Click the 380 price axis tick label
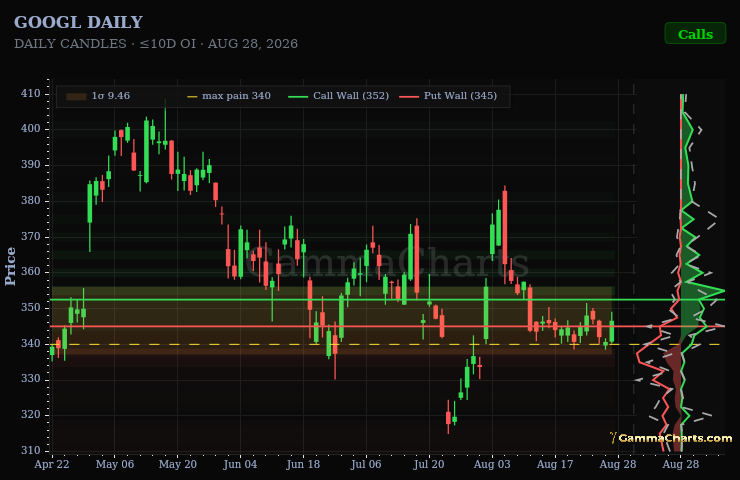The image size is (740, 480). (x=30, y=201)
